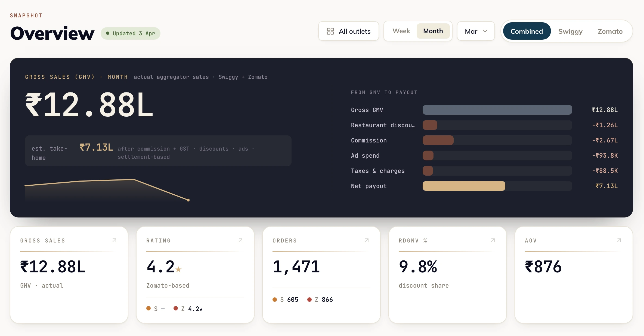Open the Mar month dropdown
The width and height of the screenshot is (644, 336).
pos(476,31)
